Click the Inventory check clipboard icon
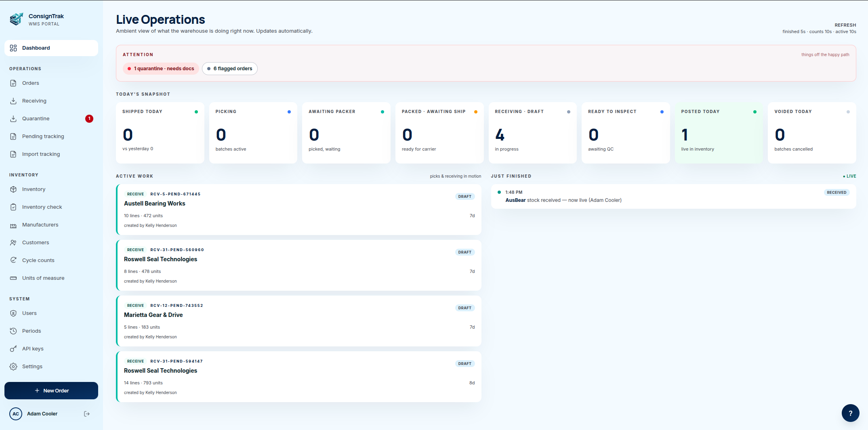The image size is (868, 430). (x=13, y=207)
